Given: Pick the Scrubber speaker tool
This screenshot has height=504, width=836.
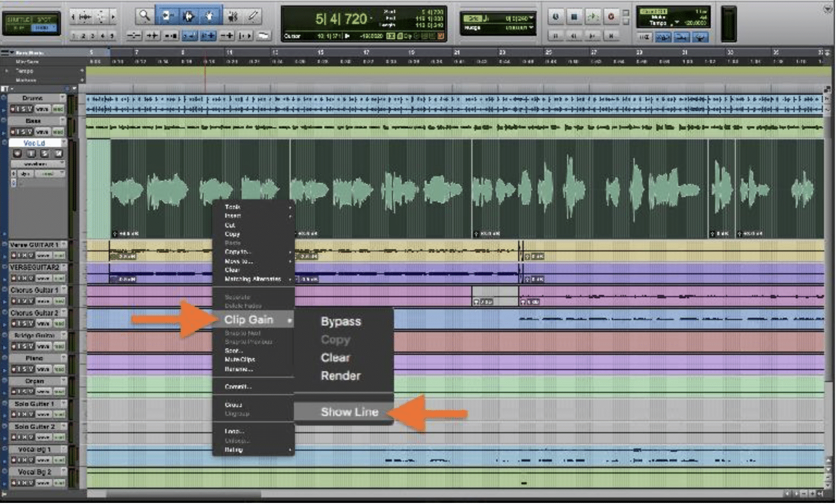Looking at the screenshot, I should 232,16.
